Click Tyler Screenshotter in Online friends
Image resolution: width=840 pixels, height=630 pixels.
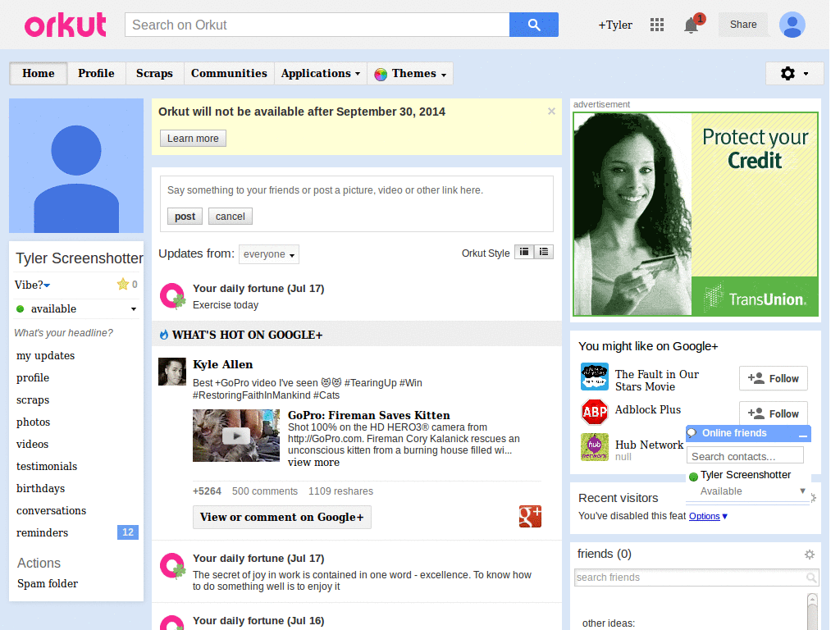[x=745, y=475]
